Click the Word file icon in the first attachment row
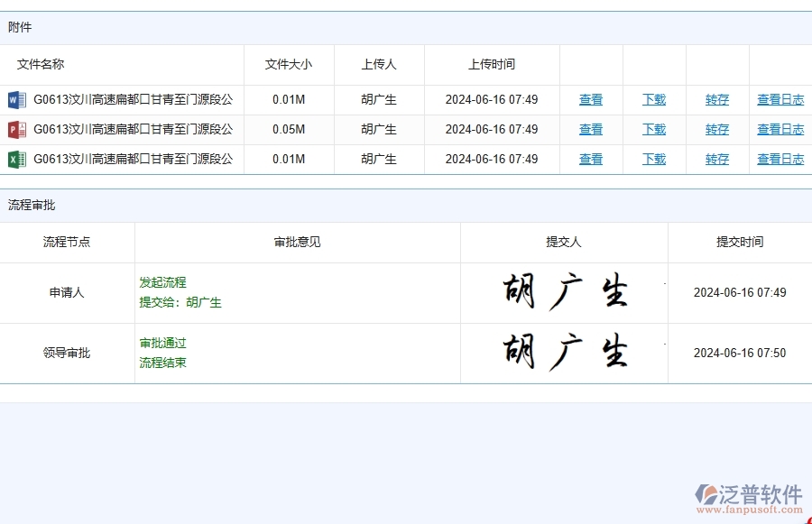This screenshot has height=524, width=812. (19, 99)
